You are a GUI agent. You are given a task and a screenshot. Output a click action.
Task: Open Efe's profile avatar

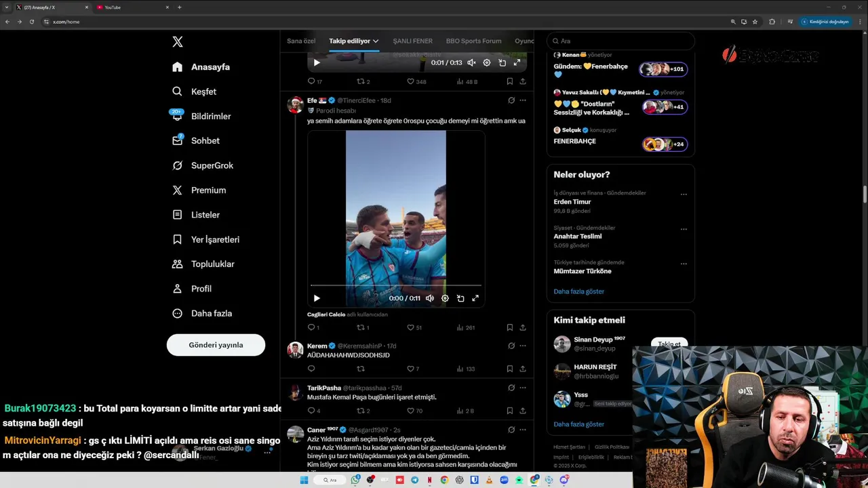295,104
